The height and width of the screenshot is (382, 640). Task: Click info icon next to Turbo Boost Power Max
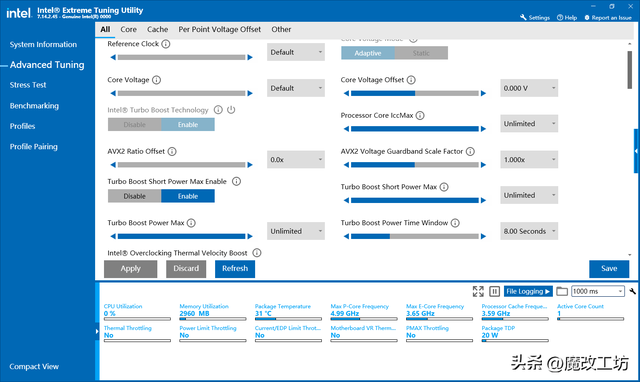coord(191,223)
